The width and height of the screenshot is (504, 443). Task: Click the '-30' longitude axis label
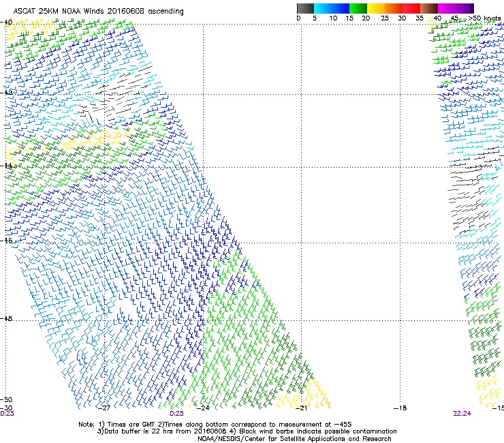pos(6,408)
